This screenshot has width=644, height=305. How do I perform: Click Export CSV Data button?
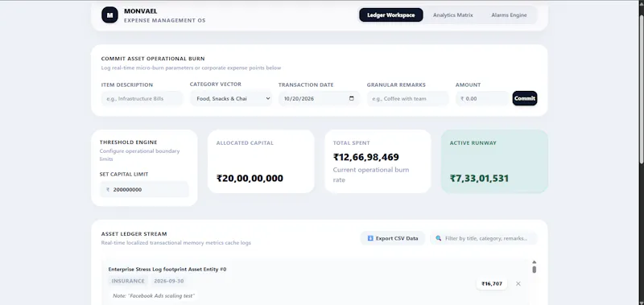[x=393, y=238]
